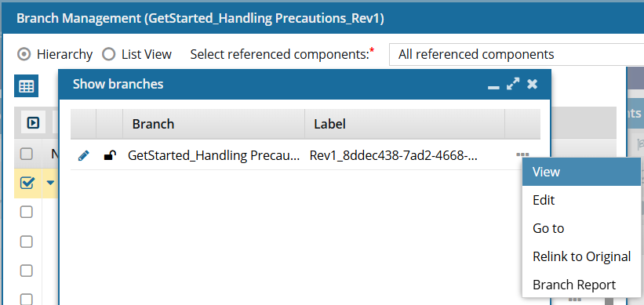
Task: Collapse the highlighted row tree arrow
Action: (x=50, y=182)
